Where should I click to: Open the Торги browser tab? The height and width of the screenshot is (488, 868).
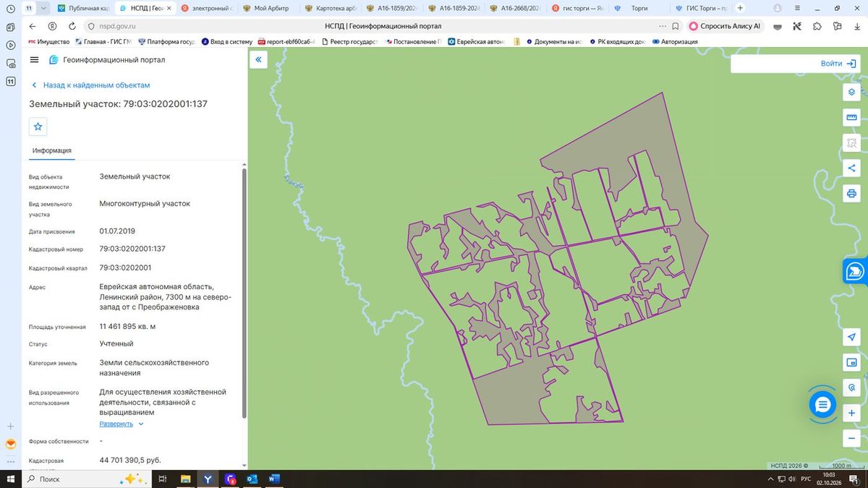[x=639, y=8]
